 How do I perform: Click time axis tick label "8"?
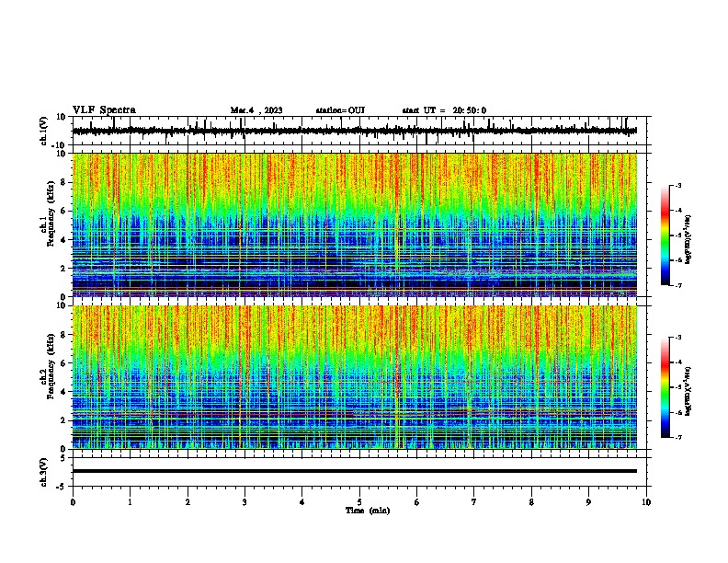click(531, 502)
